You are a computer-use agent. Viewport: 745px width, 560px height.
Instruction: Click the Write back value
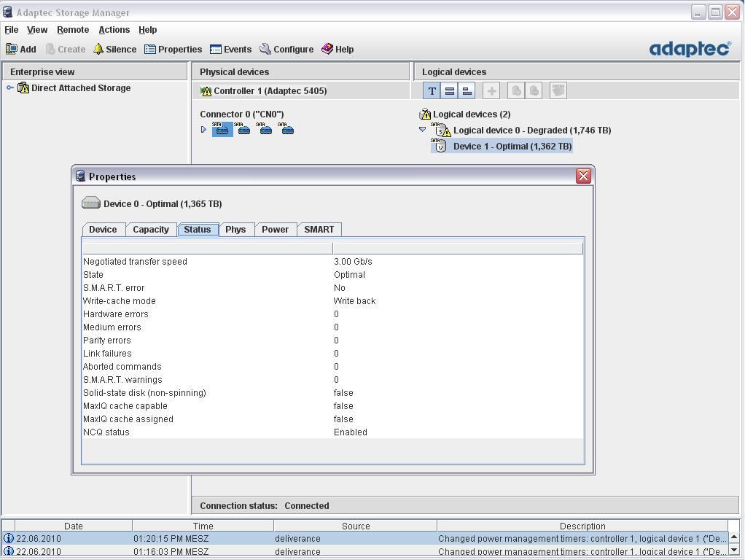[354, 301]
